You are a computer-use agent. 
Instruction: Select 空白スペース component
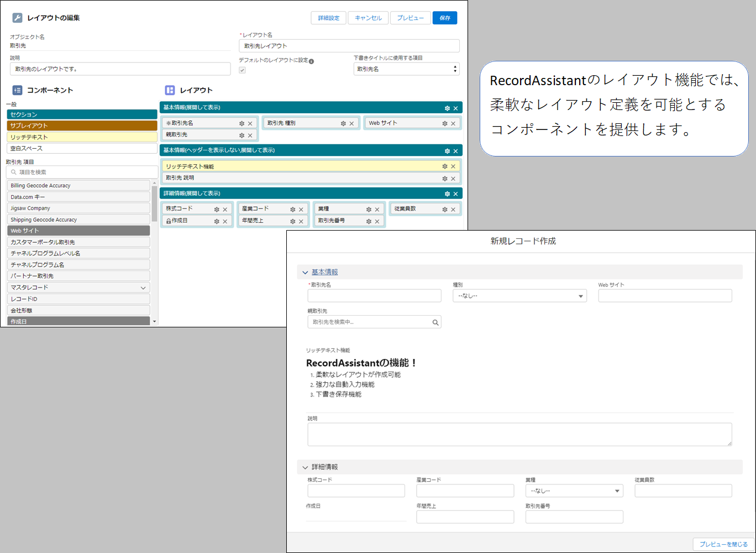click(82, 148)
